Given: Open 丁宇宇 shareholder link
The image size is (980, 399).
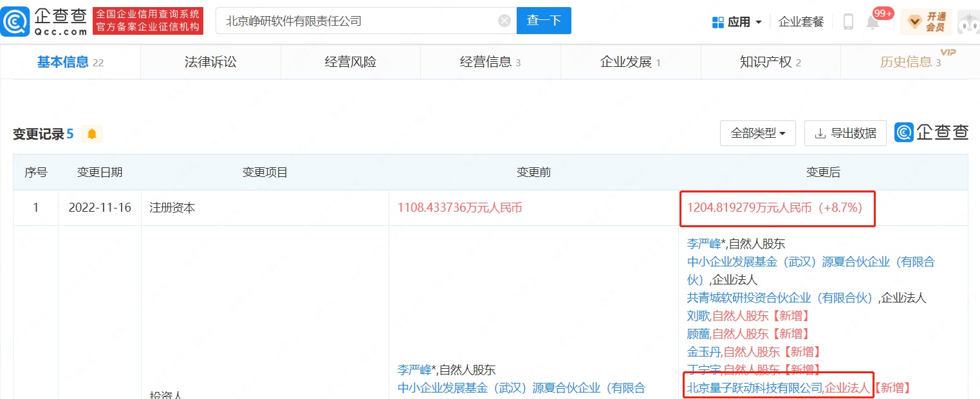Looking at the screenshot, I should pyautogui.click(x=704, y=369).
